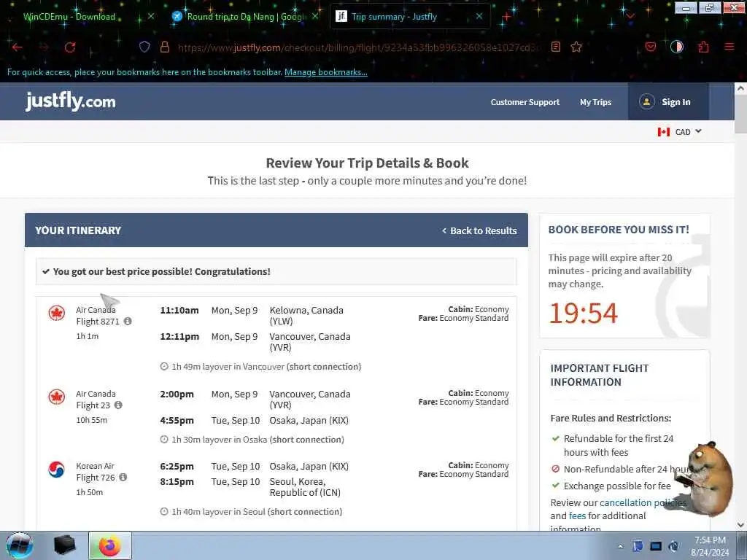Image resolution: width=747 pixels, height=560 pixels.
Task: Open Firefox from the taskbar
Action: (x=110, y=545)
